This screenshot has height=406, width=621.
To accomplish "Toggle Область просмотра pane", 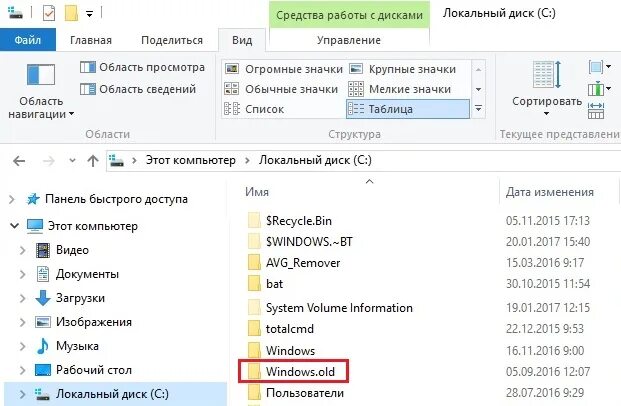I will [x=143, y=67].
